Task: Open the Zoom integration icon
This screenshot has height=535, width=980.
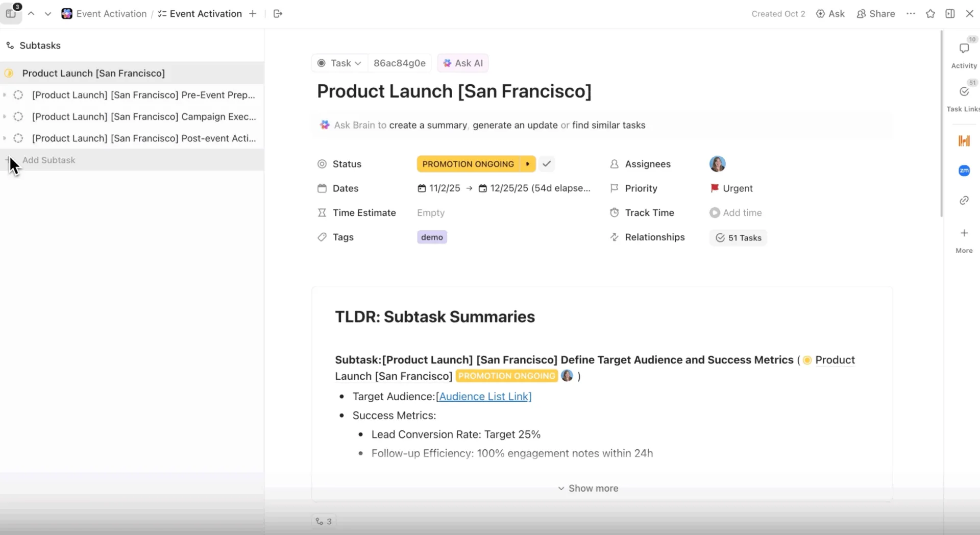Action: click(964, 171)
